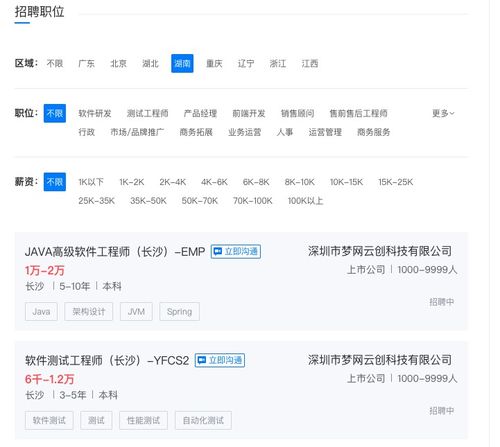Choose the 10K-15K salary range

[x=346, y=182]
